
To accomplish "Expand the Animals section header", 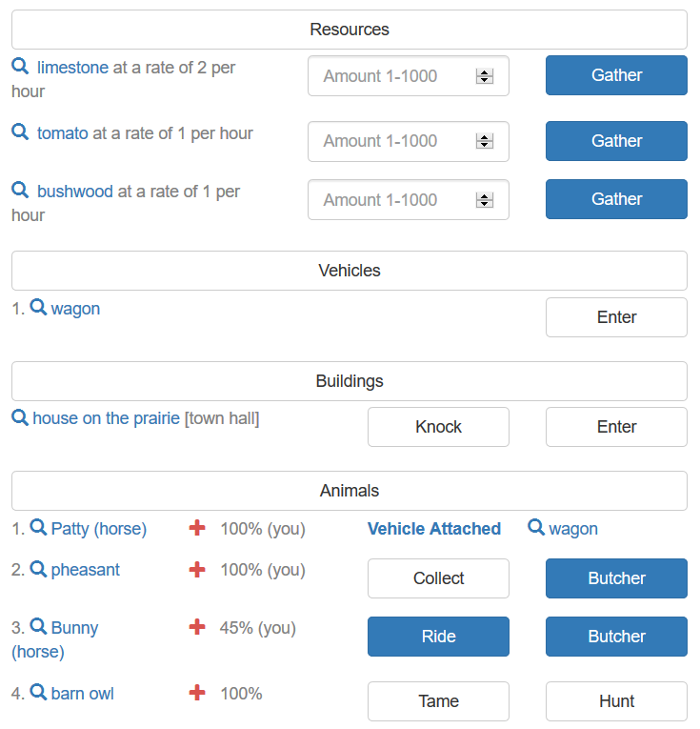I will 350,491.
